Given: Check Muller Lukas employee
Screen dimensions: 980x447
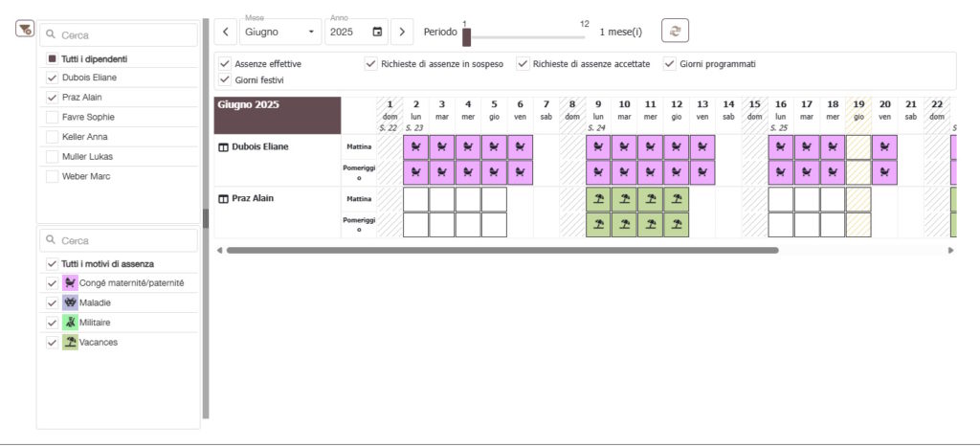Looking at the screenshot, I should [52, 156].
